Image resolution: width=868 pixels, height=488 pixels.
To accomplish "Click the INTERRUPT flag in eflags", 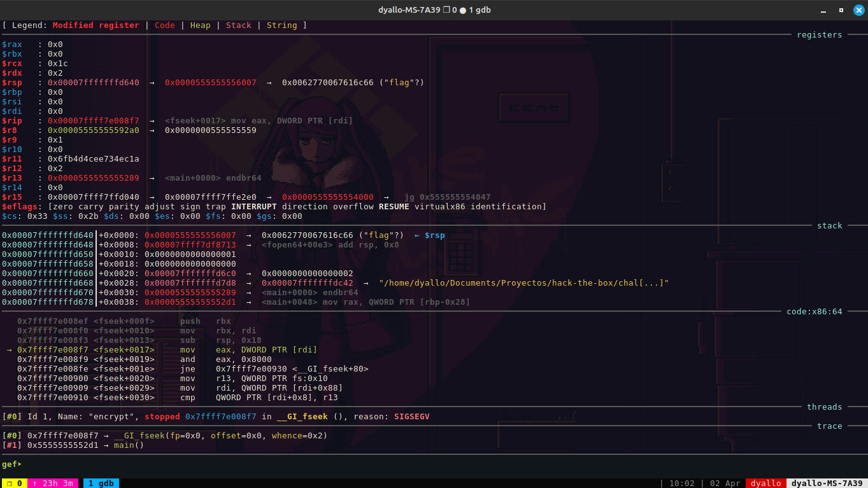I will click(x=253, y=207).
